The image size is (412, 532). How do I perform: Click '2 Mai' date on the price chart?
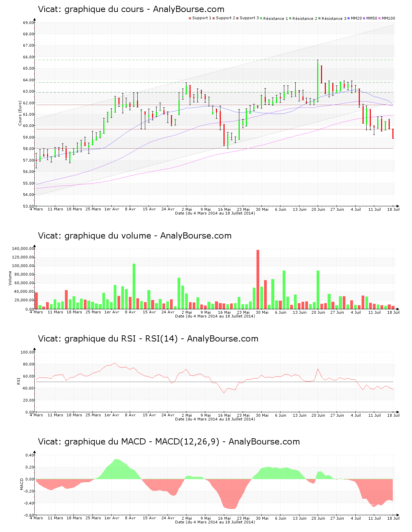(x=187, y=209)
